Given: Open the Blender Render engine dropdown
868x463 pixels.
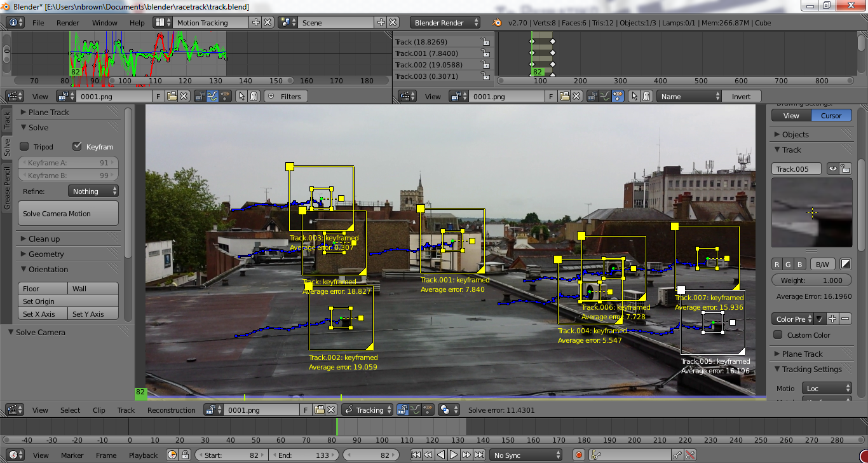Looking at the screenshot, I should click(x=445, y=22).
